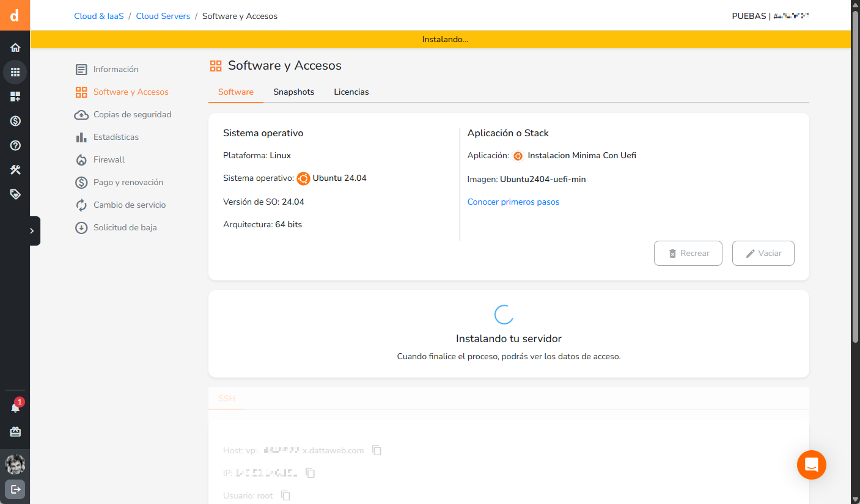Click the Vaciar button
The image size is (860, 504).
763,253
